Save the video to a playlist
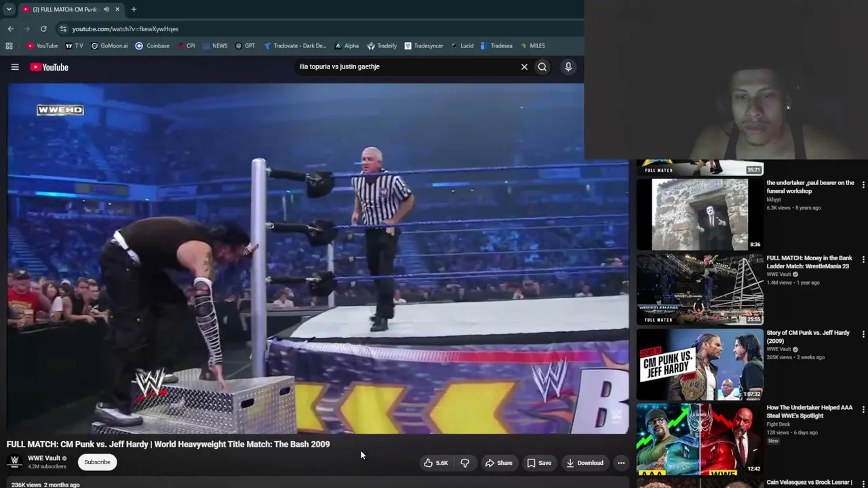 (539, 463)
